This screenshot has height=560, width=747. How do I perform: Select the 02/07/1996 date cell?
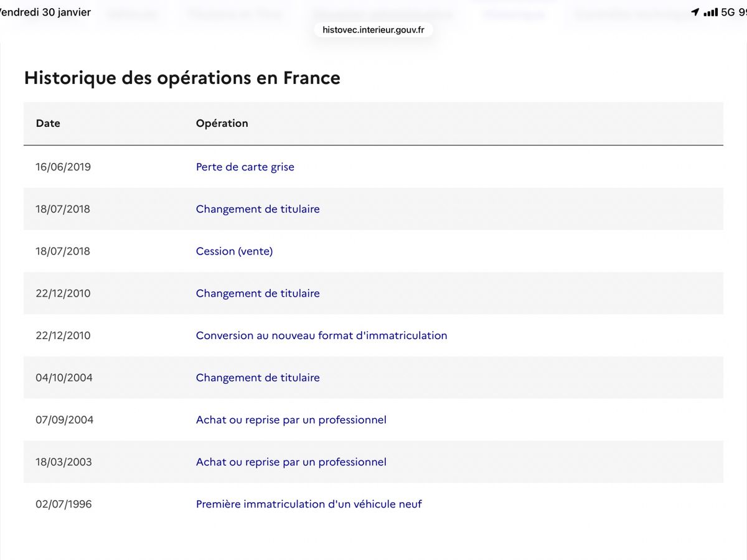coord(63,504)
